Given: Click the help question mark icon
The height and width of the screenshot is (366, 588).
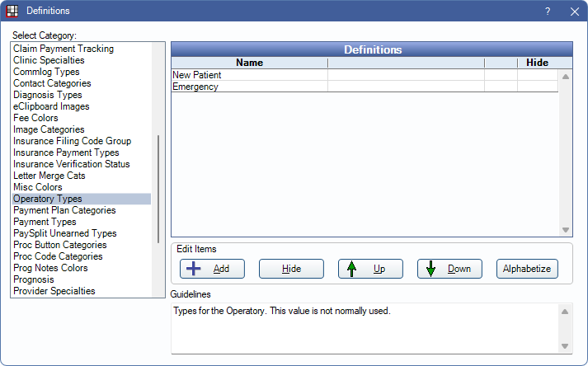Looking at the screenshot, I should point(548,11).
